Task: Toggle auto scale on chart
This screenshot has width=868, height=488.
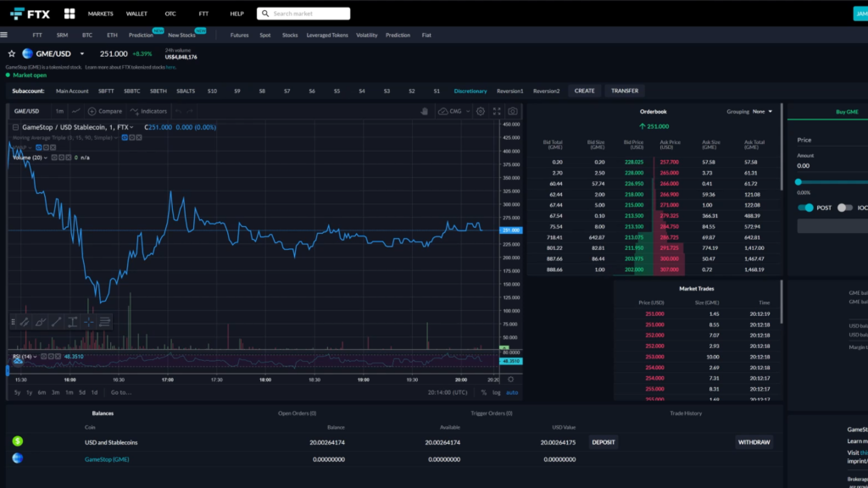Action: pyautogui.click(x=512, y=392)
